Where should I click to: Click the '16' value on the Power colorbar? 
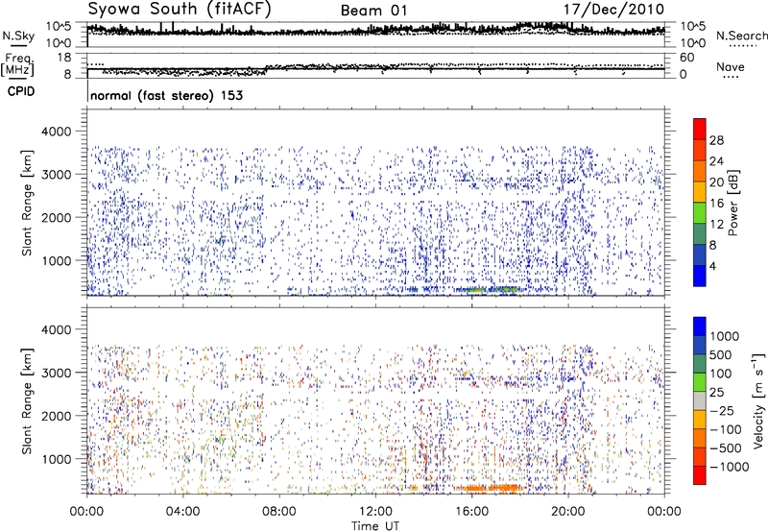716,204
